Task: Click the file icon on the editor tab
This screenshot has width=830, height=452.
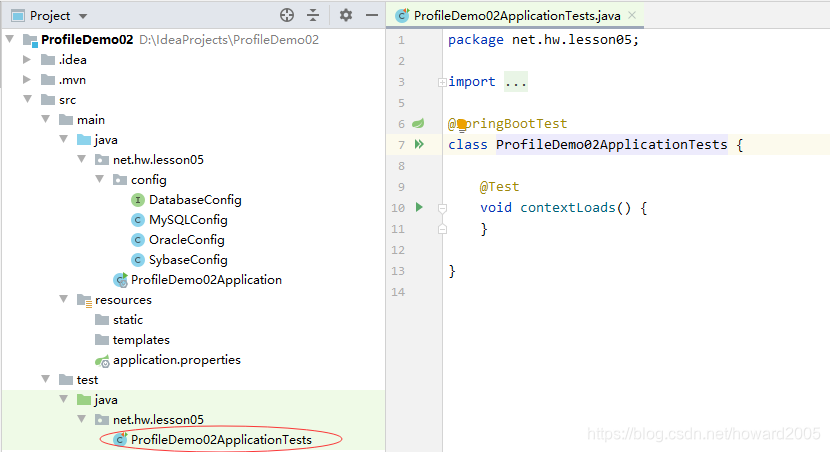Action: (x=402, y=15)
